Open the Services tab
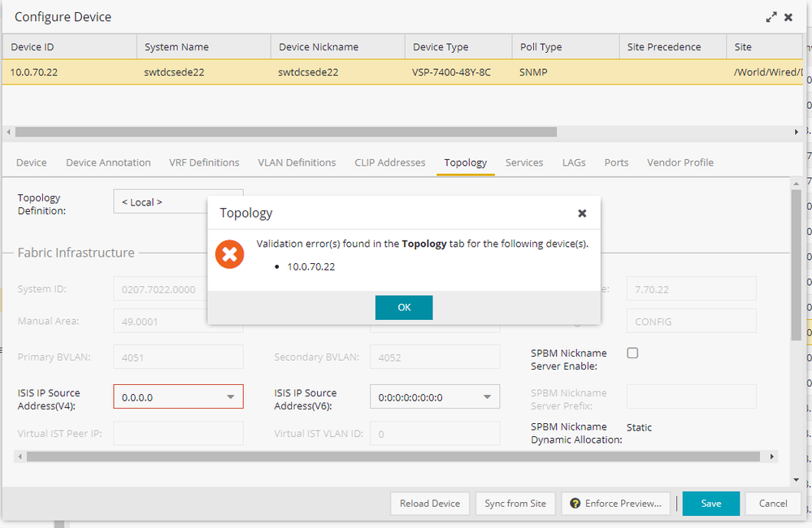Image resolution: width=812 pixels, height=528 pixels. [x=524, y=162]
